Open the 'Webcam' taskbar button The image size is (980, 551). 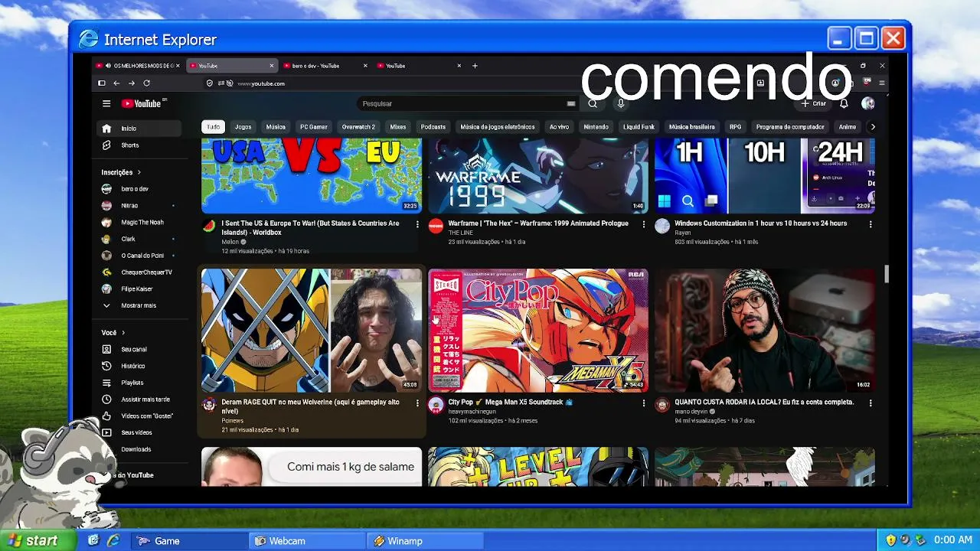pyautogui.click(x=309, y=541)
